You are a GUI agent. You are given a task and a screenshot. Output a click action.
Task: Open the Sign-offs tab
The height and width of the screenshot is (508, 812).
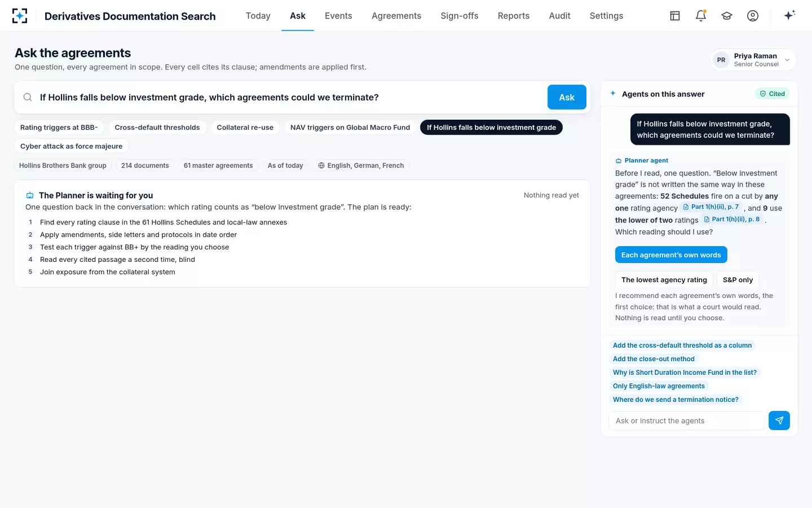pyautogui.click(x=460, y=16)
